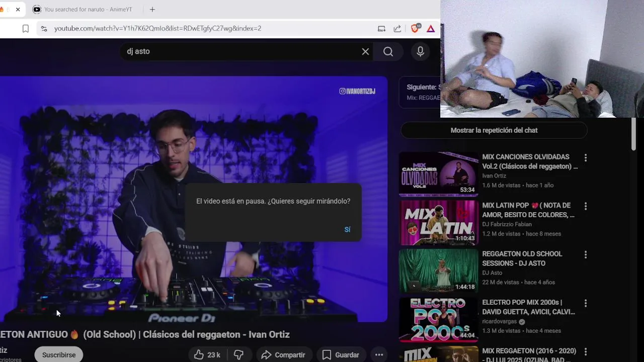Click the share page icon in address bar

397,29
